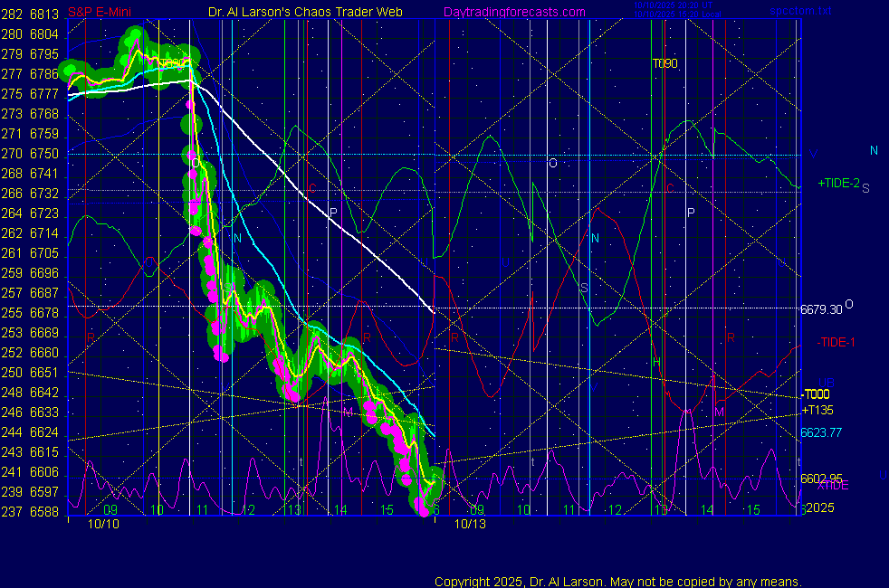Click the yellow +T135 line label
The width and height of the screenshot is (889, 588).
[817, 410]
